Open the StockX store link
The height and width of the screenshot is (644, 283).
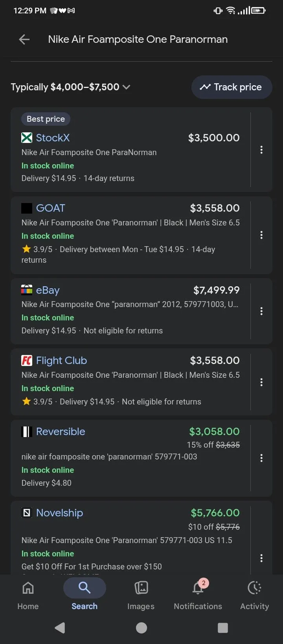coord(53,138)
